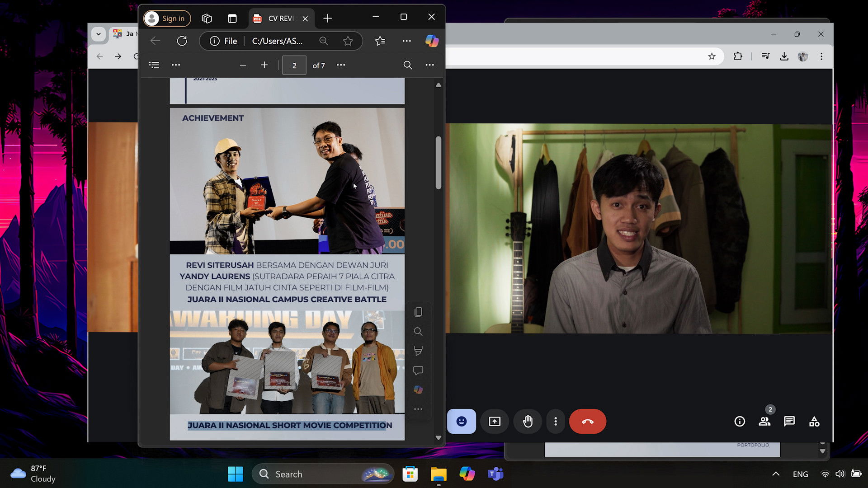Open the PDF toolbar more-options menu
The width and height of the screenshot is (868, 488).
point(429,65)
